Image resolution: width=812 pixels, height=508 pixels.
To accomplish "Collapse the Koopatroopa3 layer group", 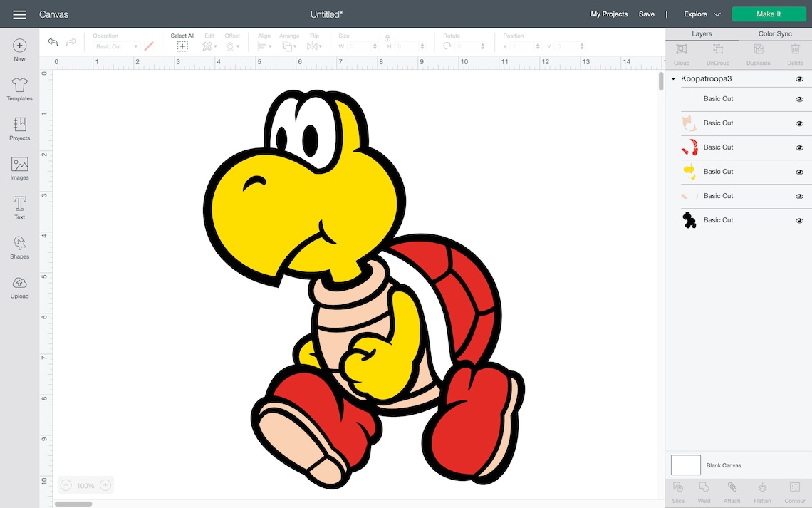I will coord(672,78).
